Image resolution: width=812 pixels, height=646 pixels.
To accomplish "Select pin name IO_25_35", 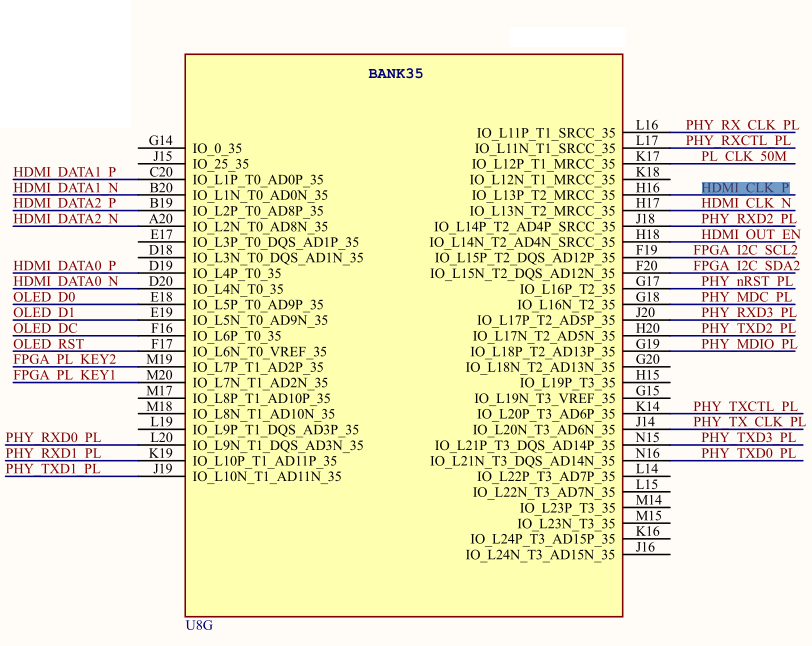I will (221, 164).
